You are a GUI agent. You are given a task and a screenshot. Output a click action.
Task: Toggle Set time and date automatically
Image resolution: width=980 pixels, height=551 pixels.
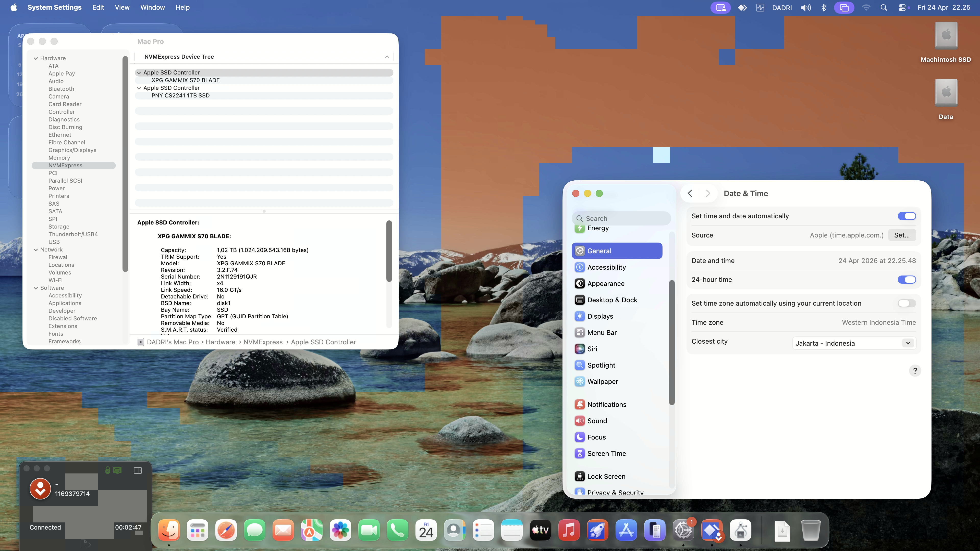[906, 216]
